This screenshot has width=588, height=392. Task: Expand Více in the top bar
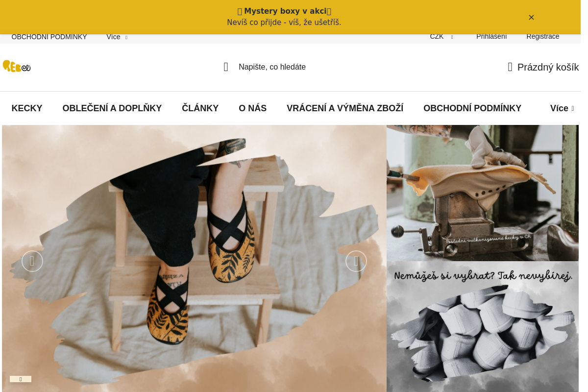point(117,37)
